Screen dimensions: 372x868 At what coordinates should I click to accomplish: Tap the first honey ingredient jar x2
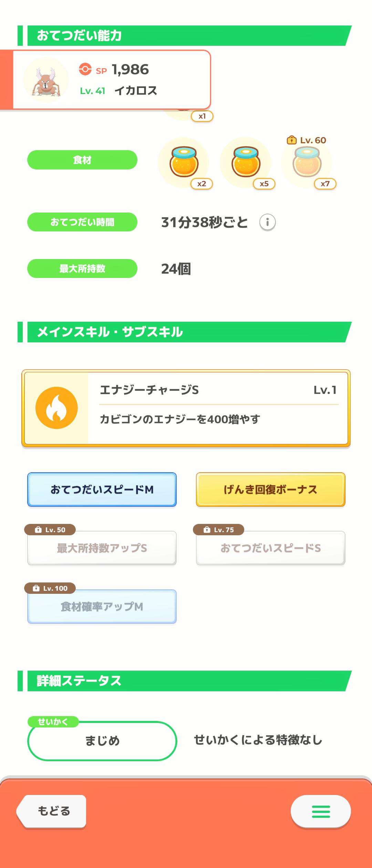pyautogui.click(x=184, y=162)
